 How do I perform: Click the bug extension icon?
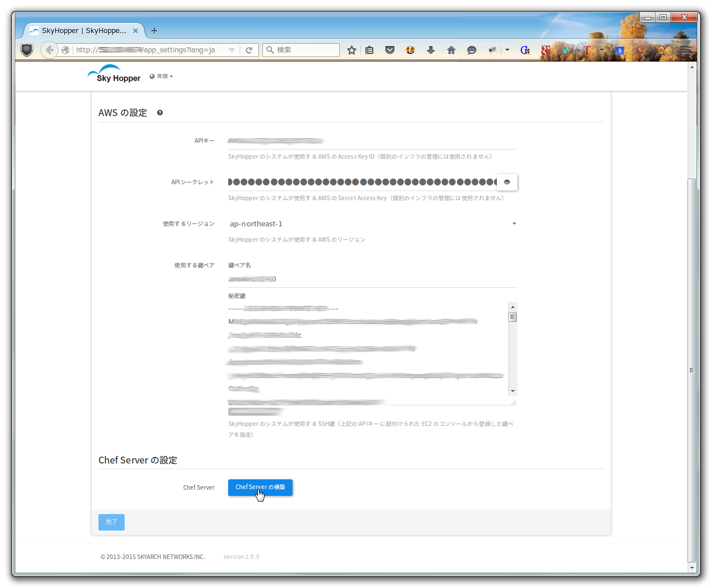coord(492,50)
